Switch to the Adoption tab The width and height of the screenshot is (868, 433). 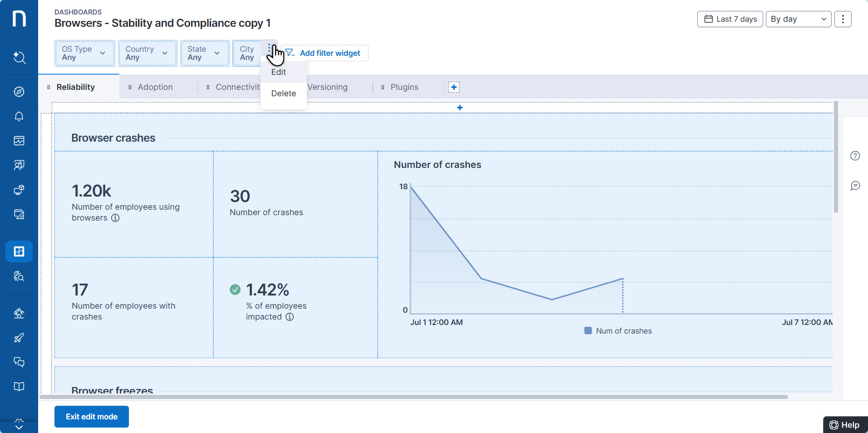coord(155,87)
